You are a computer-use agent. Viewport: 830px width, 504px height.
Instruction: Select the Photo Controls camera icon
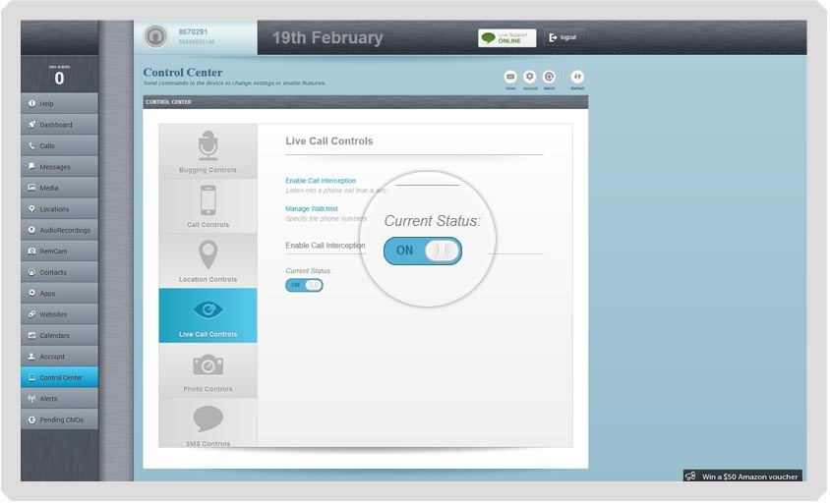click(x=207, y=365)
